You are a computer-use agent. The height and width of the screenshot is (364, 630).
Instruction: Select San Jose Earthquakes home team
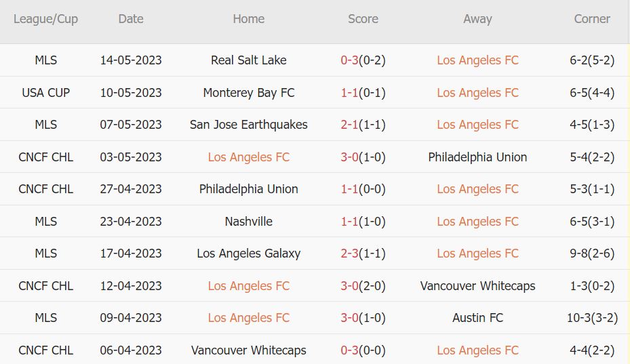click(x=248, y=125)
